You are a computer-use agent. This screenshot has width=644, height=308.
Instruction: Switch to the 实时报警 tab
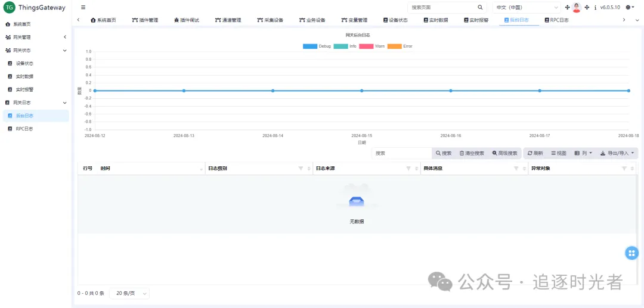[x=476, y=20]
